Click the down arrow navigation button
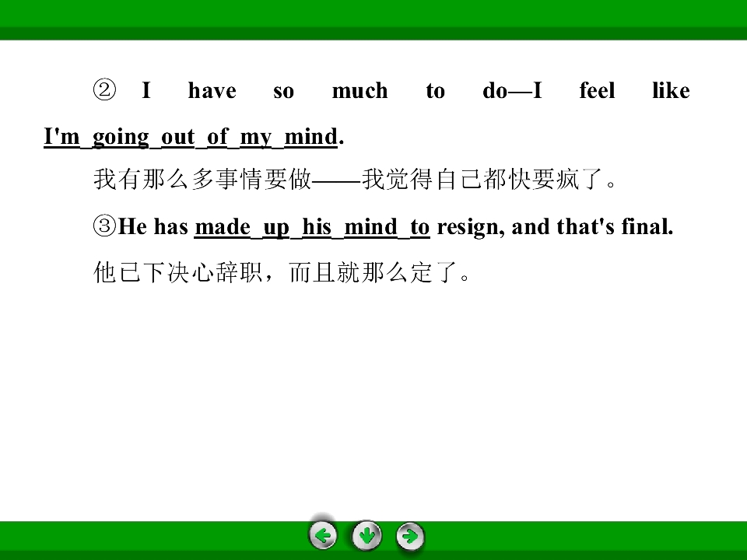 click(367, 535)
